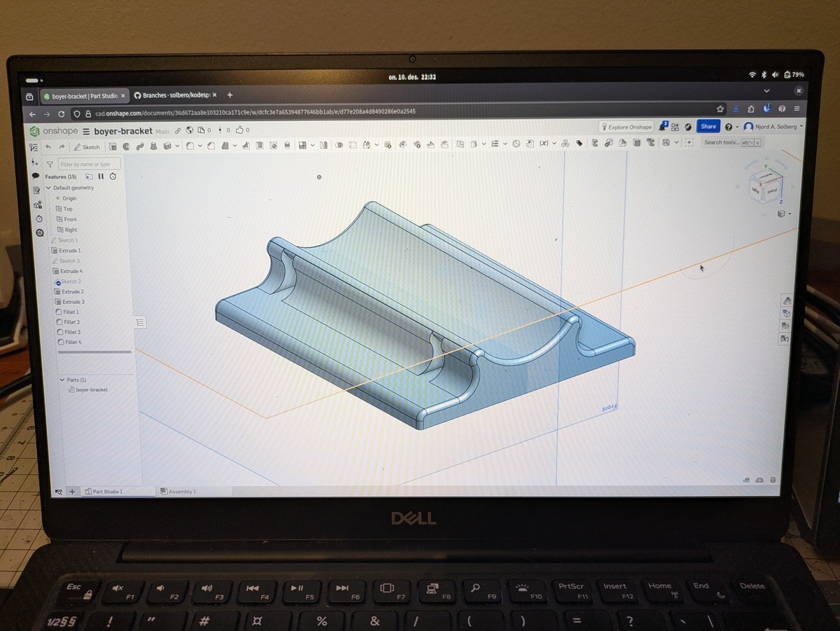This screenshot has width=840, height=631.
Task: Open a new browser tab
Action: (230, 95)
